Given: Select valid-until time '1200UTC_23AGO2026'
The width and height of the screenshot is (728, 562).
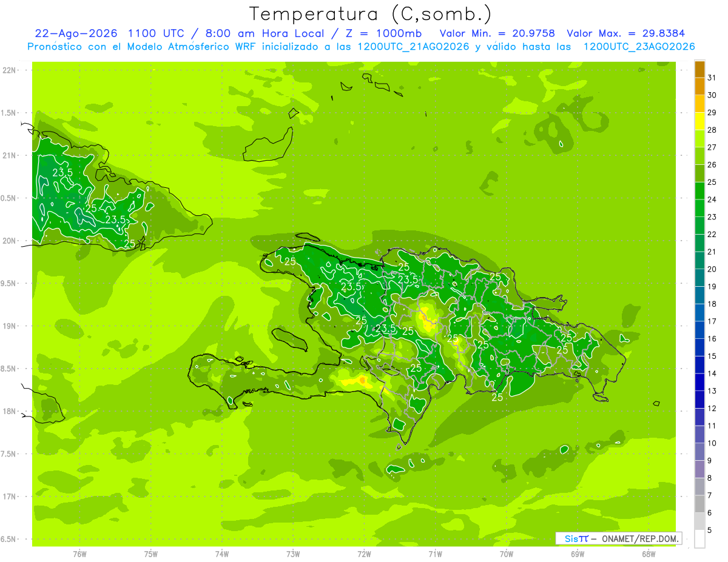Looking at the screenshot, I should pos(639,47).
